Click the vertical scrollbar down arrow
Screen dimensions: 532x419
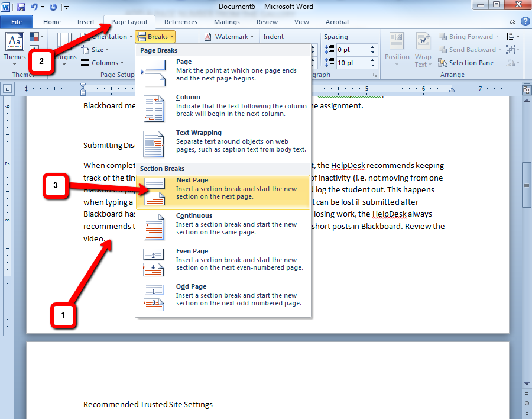tap(527, 383)
